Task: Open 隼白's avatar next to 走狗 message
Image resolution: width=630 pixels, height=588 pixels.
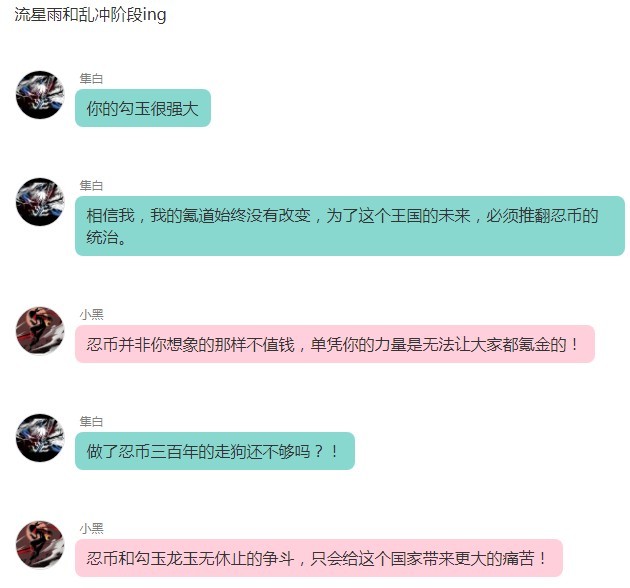Action: point(40,438)
